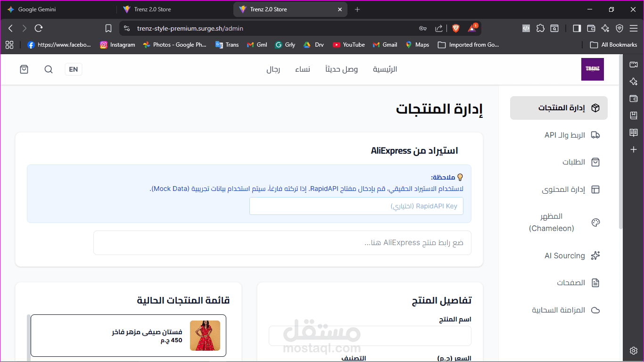
Task: Toggle the browser sidebar panel icon
Action: [577, 28]
